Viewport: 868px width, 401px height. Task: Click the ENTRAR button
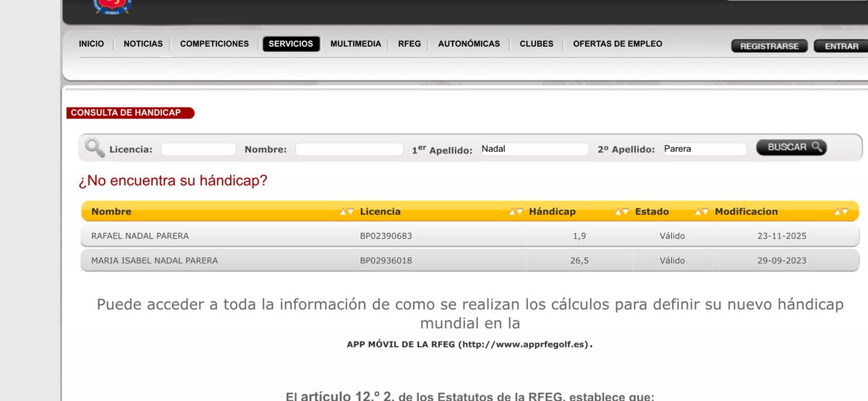pyautogui.click(x=841, y=46)
